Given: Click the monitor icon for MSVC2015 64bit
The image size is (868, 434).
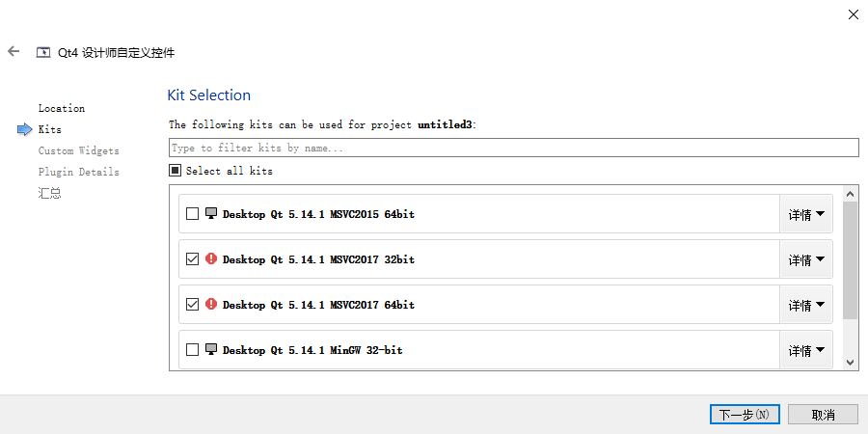Looking at the screenshot, I should 211,213.
